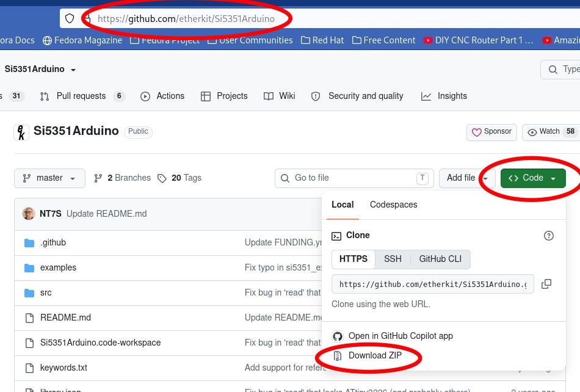Click the GitHub search Type field
The width and height of the screenshot is (580, 392).
coord(560,69)
